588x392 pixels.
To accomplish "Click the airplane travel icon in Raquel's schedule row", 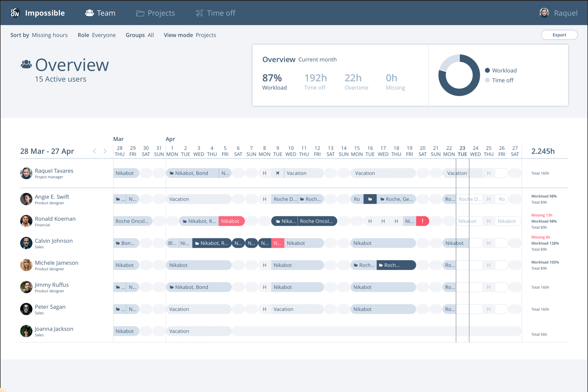I will [278, 173].
